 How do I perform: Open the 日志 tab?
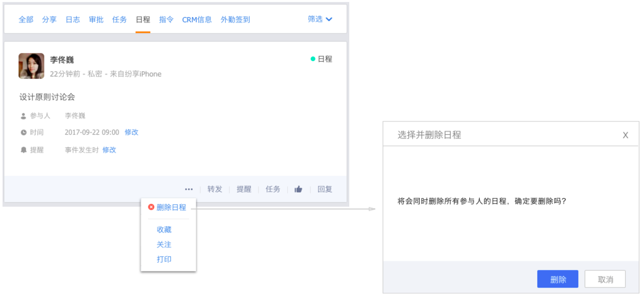coord(73,20)
